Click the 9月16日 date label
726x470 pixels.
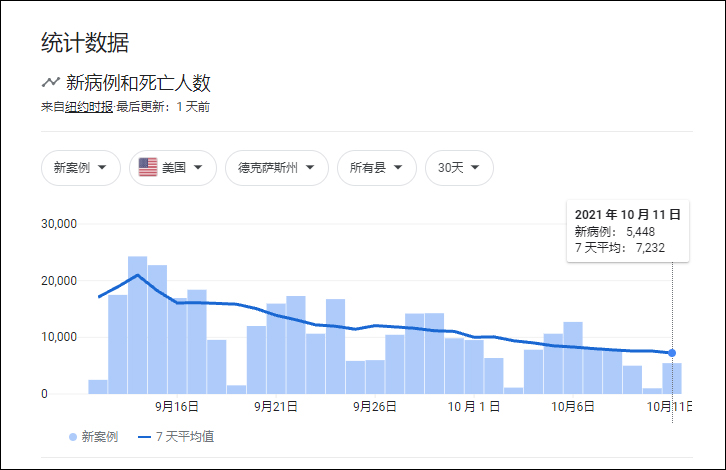pyautogui.click(x=177, y=407)
